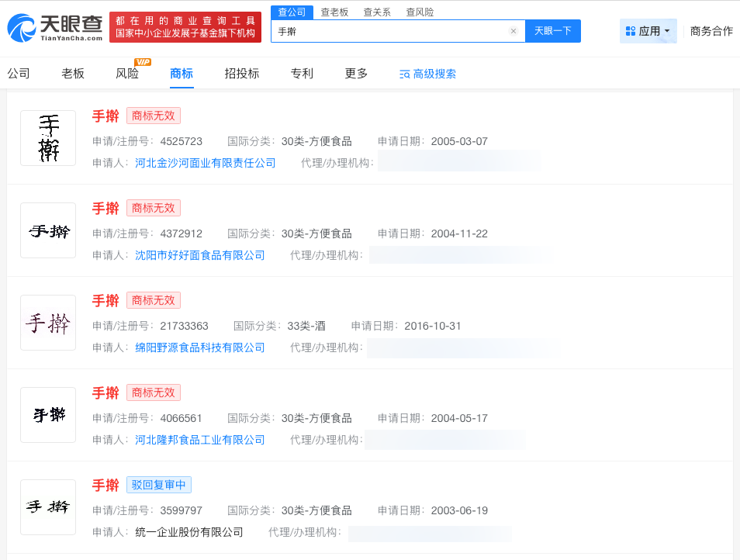This screenshot has height=560, width=740.
Task: Click 商标无效 tag on registration 21733363
Action: (154, 300)
